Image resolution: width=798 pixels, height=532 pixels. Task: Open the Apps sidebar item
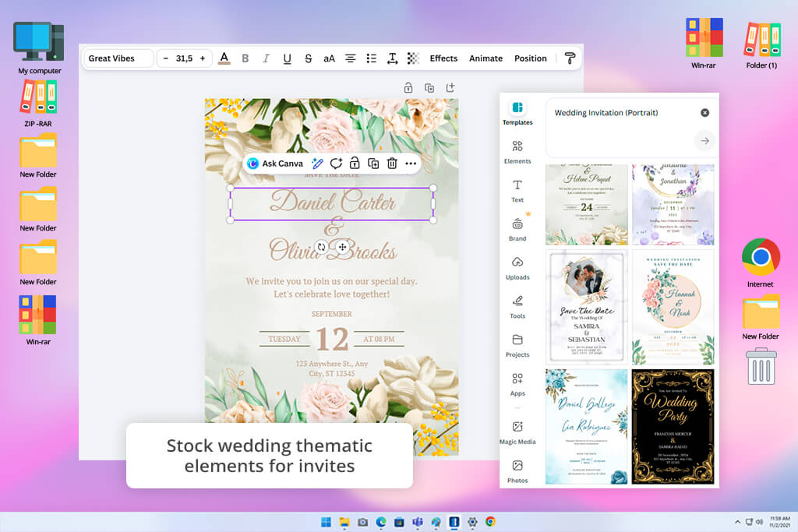[x=517, y=385]
